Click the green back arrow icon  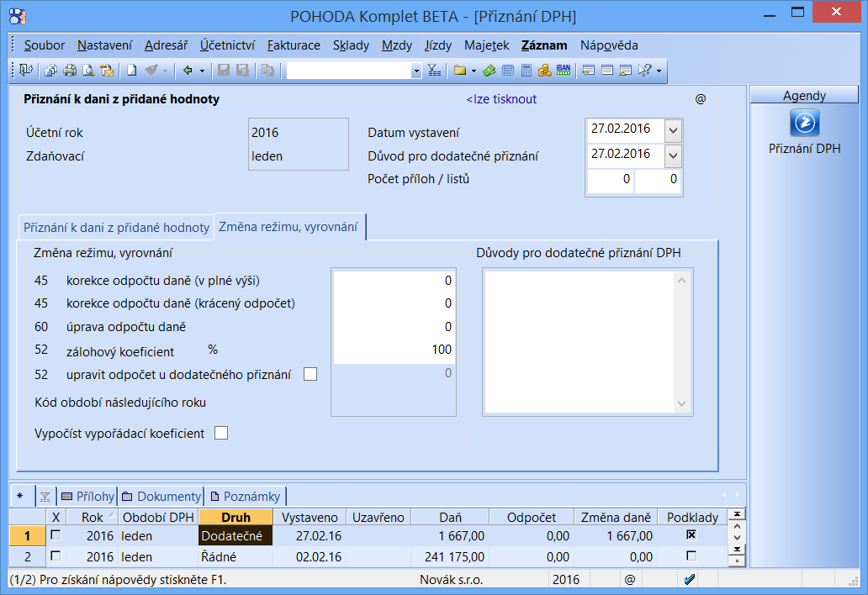[x=188, y=71]
